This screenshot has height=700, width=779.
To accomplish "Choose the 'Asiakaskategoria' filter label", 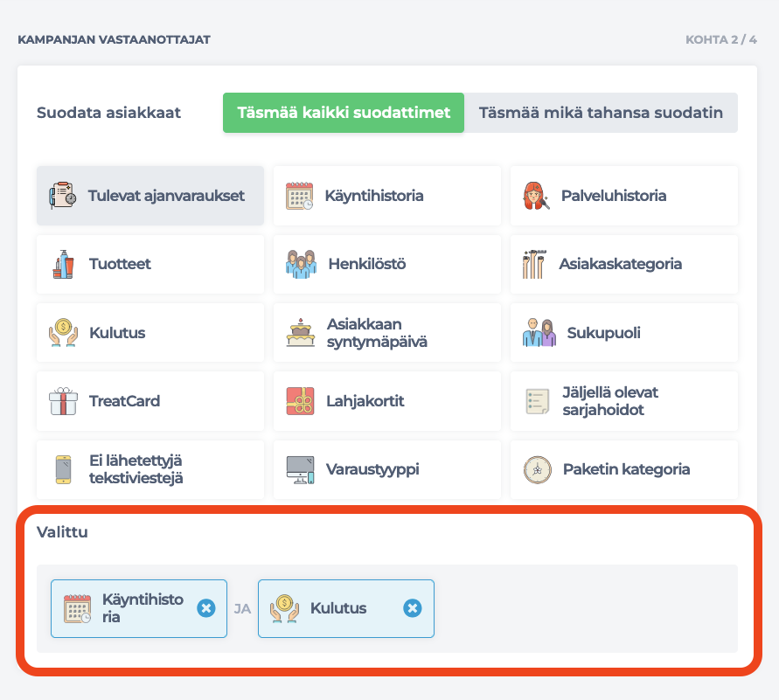I will [621, 264].
